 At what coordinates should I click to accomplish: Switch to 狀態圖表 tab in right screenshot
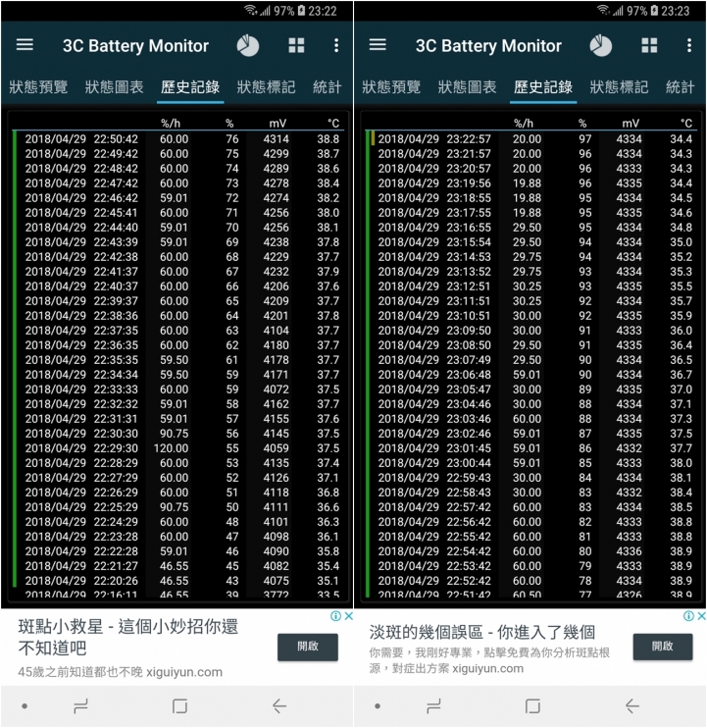tap(467, 86)
